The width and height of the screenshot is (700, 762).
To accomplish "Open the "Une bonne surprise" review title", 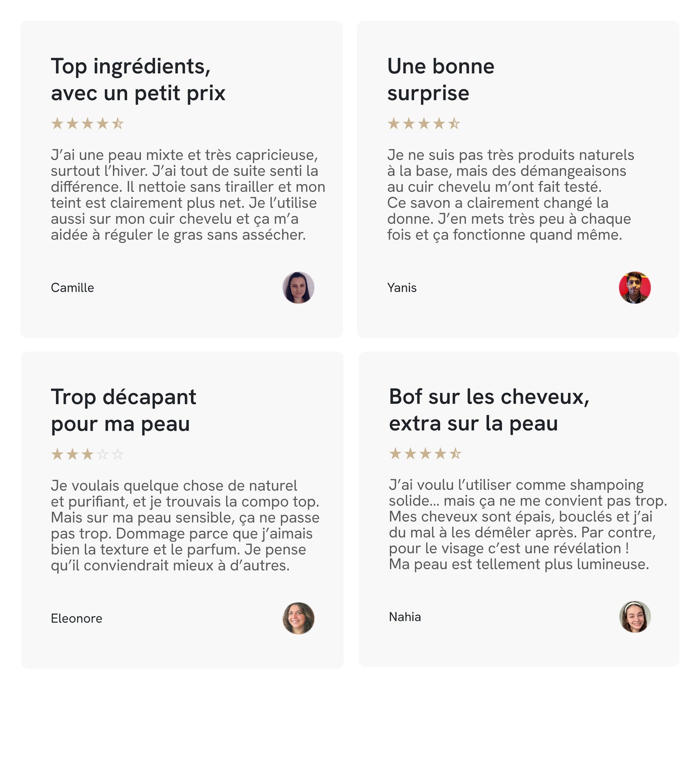I will tap(441, 80).
